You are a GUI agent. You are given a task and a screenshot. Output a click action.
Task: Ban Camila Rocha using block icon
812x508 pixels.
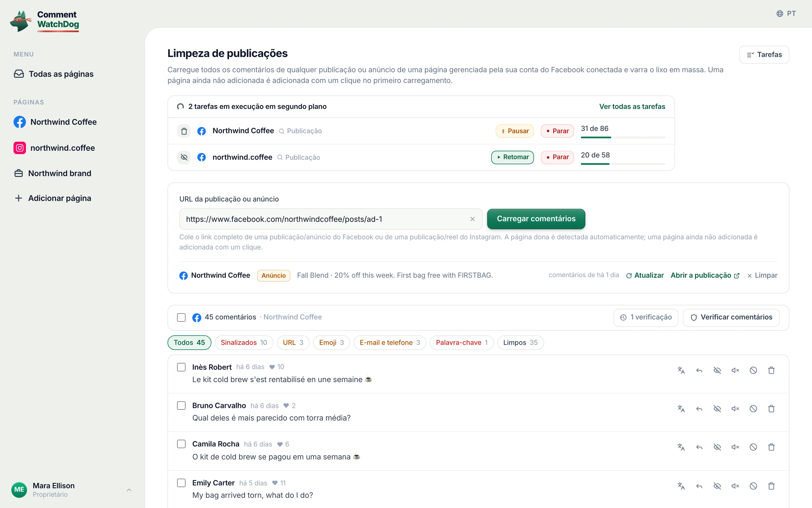tap(753, 447)
